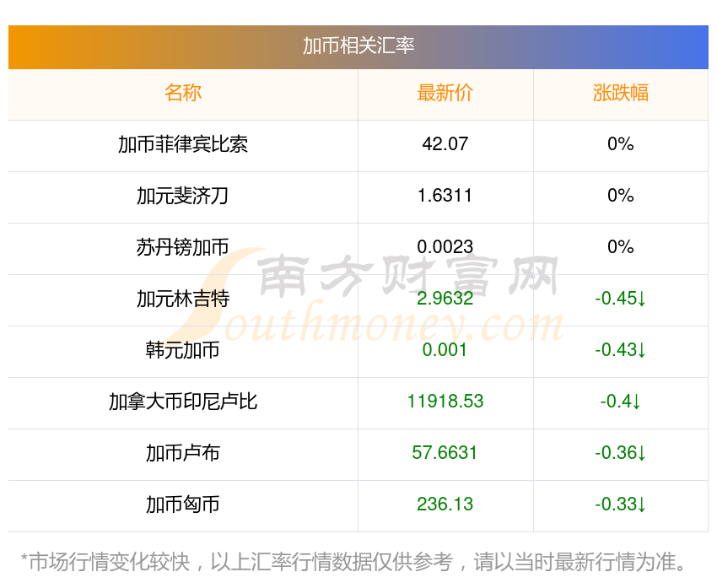Click the price value 11918.53
This screenshot has height=588, width=717.
tap(445, 402)
